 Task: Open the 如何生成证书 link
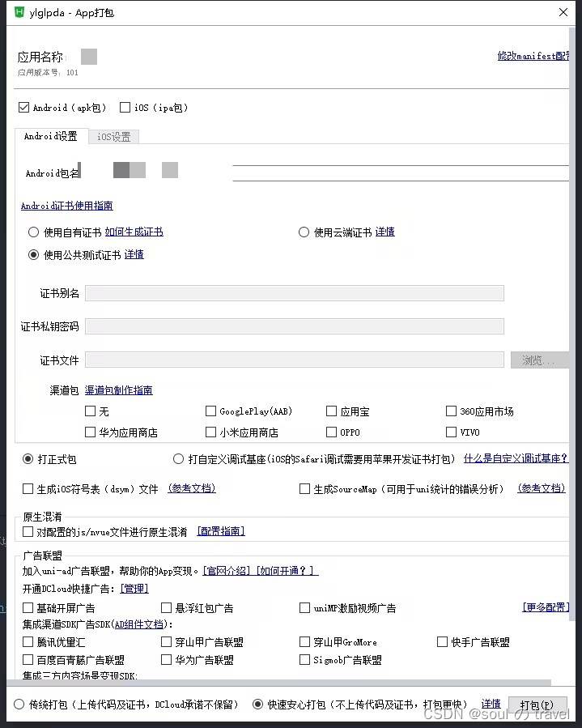(134, 232)
